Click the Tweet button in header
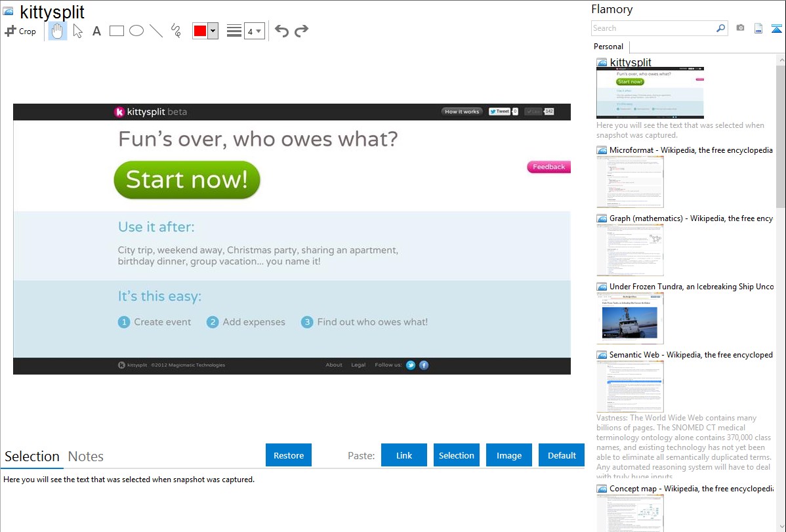Viewport: 786px width, 532px height. (x=499, y=112)
